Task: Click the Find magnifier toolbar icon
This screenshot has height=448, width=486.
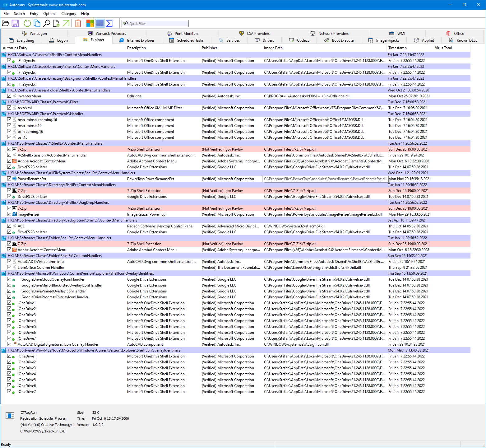Action: click(x=47, y=23)
